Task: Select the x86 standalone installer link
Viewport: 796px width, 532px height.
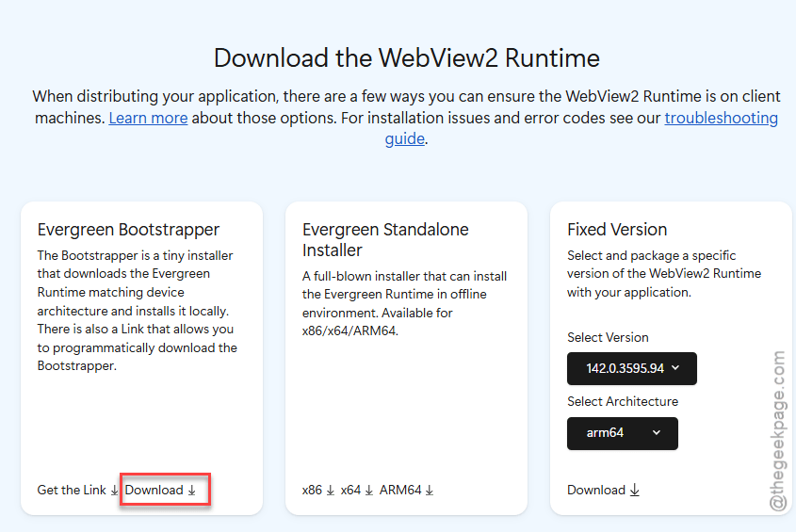Action: pos(312,491)
